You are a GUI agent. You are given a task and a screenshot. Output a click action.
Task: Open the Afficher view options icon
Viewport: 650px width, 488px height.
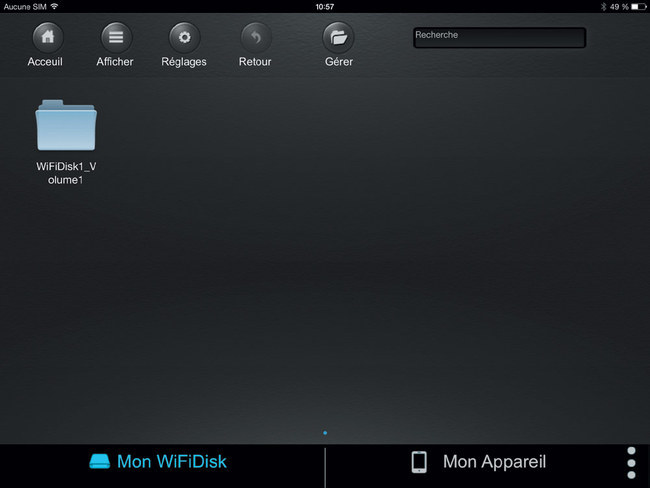tap(116, 37)
